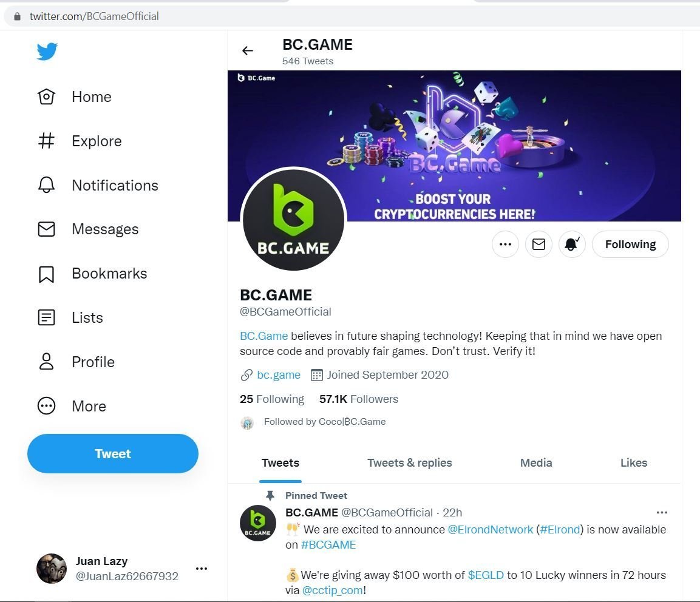Click BC.GAME profile picture

(x=294, y=220)
